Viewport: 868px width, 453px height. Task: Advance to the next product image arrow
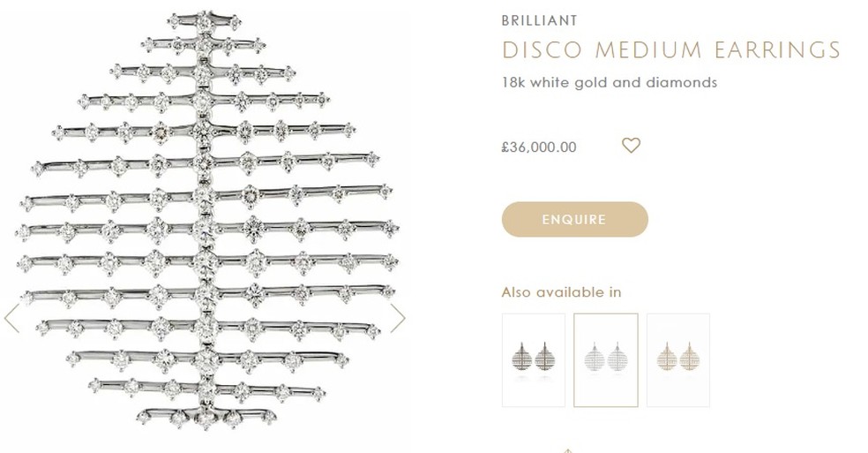point(398,318)
